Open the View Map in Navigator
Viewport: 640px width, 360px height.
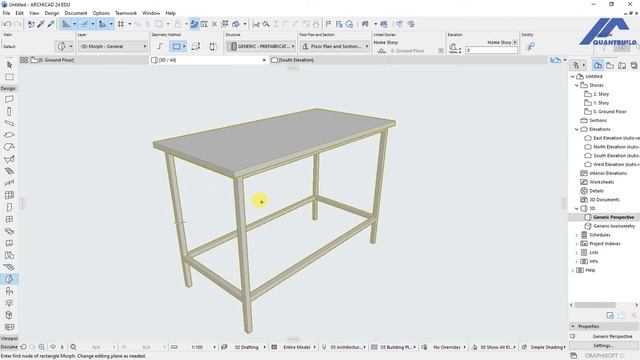pyautogui.click(x=610, y=65)
